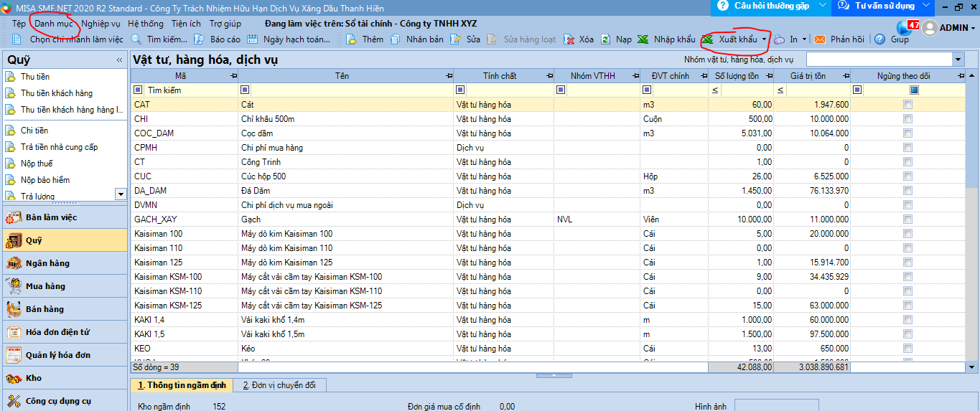
Task: Click Nộp thuế in the Quỹ list
Action: pos(37,164)
